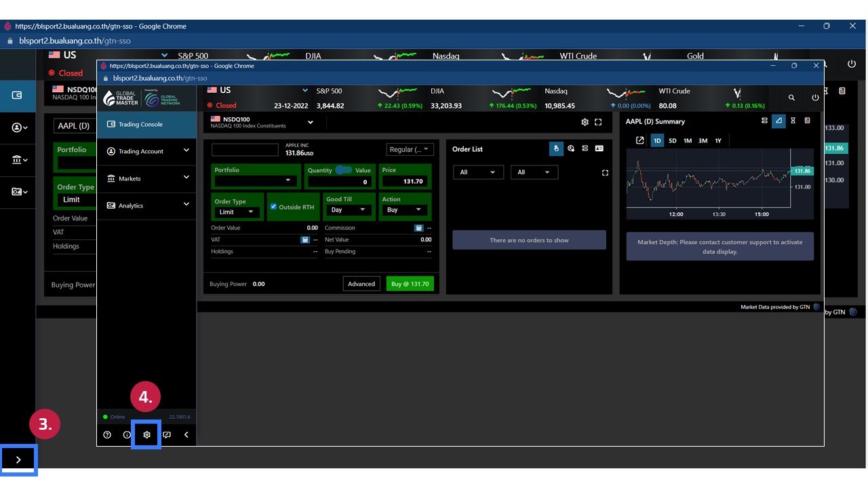Click stacked rows icon in AAPL Summary header

coord(764,121)
